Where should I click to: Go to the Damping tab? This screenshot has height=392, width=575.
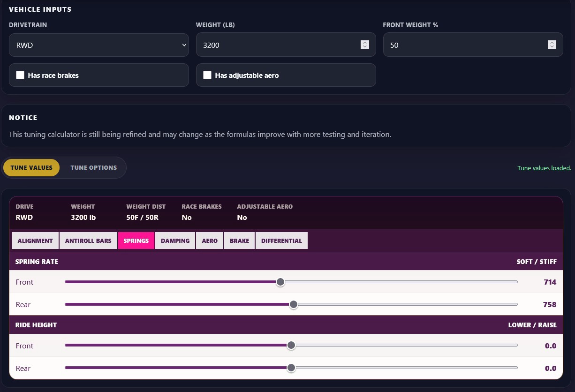click(x=175, y=241)
